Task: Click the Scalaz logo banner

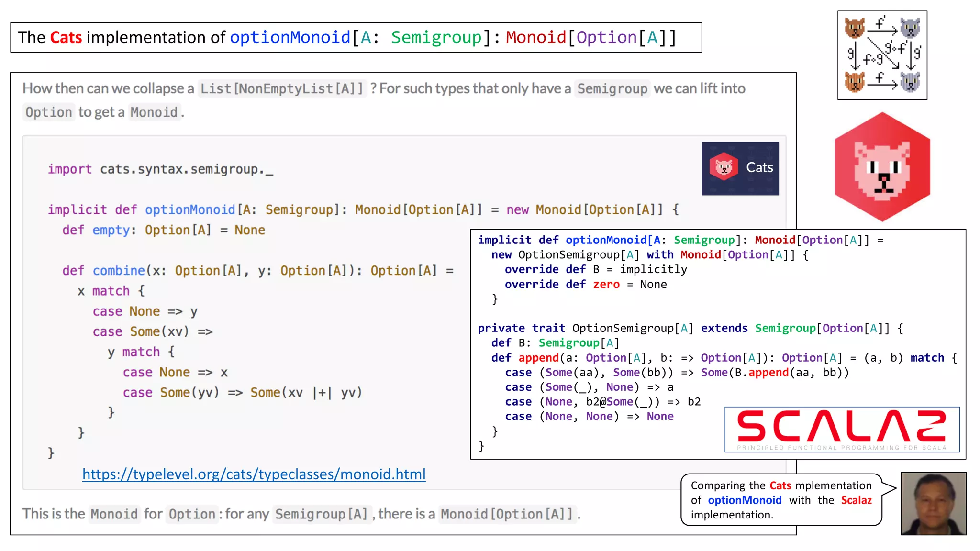Action: point(842,429)
